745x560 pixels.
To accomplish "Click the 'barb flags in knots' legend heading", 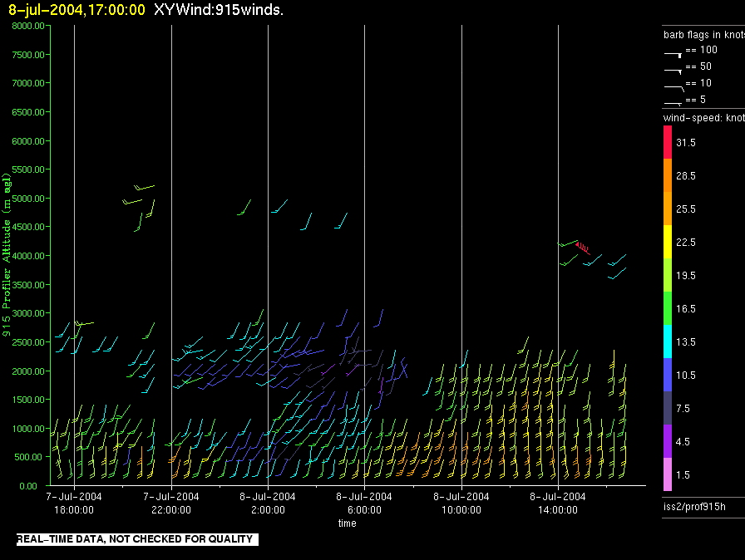I will [x=704, y=35].
